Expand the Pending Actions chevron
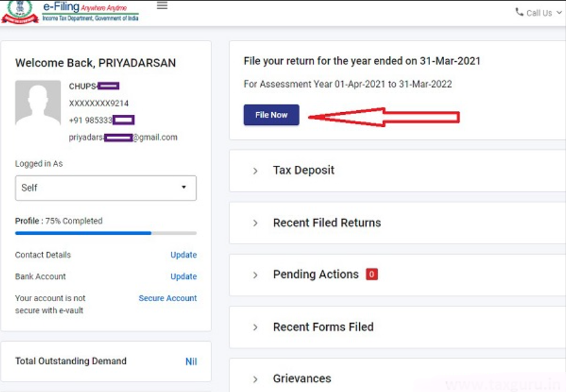 [x=255, y=275]
